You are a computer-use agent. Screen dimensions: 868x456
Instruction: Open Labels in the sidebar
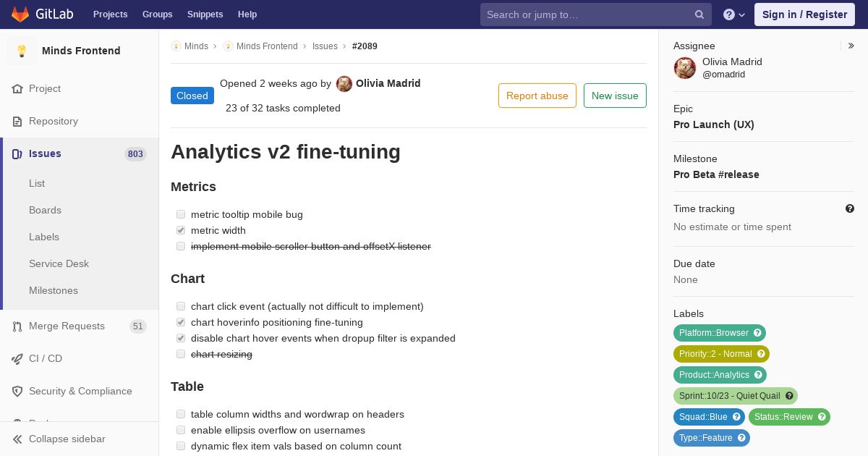44,237
